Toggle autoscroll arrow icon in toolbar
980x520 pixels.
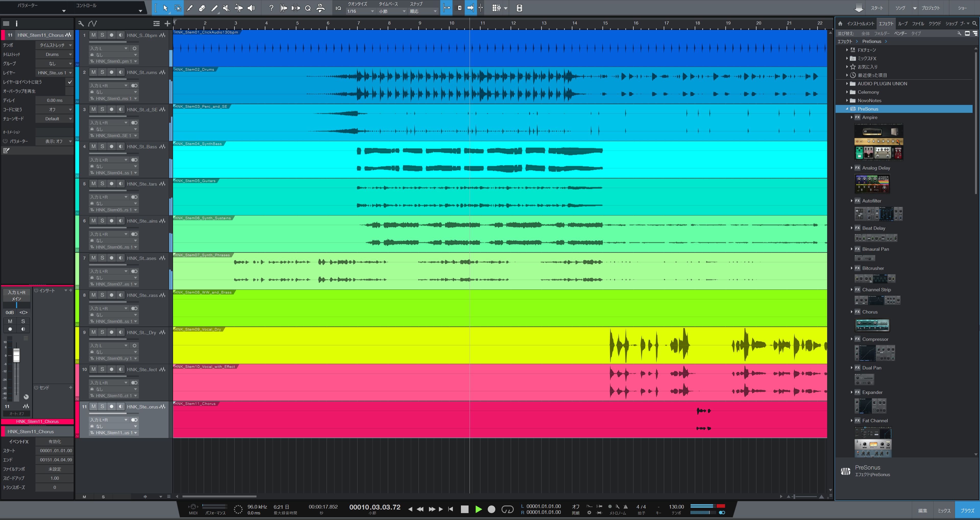471,8
